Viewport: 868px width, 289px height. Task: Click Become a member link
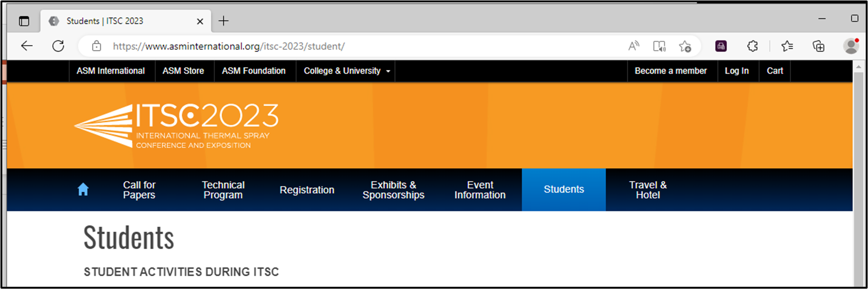(x=670, y=71)
